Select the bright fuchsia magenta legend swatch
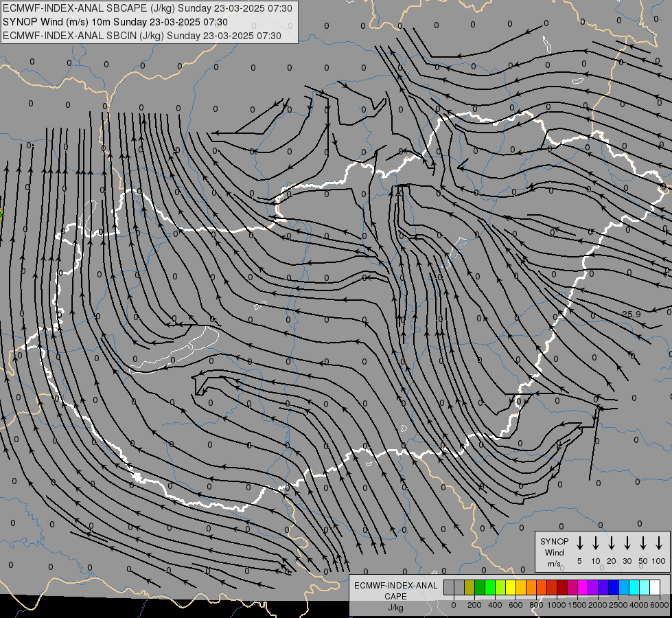 (x=583, y=588)
